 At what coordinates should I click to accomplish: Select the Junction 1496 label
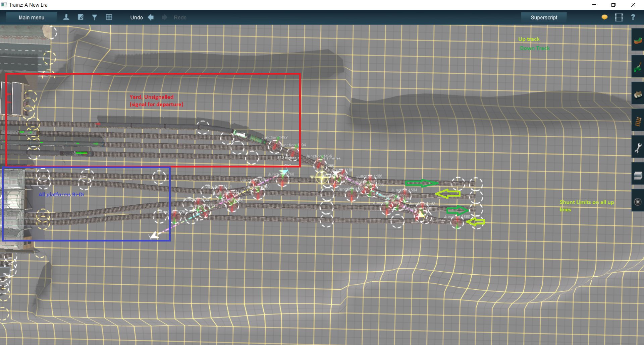[319, 156]
